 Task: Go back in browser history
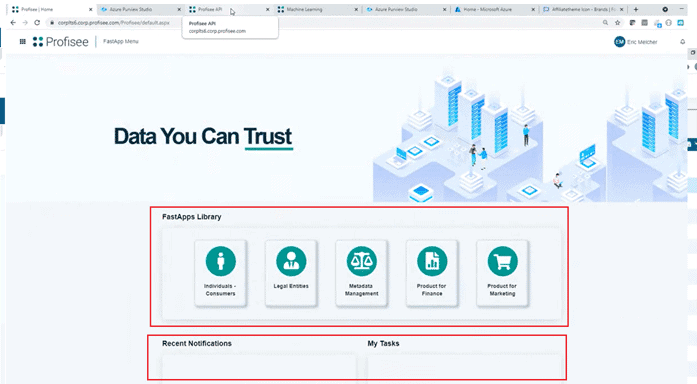coord(13,23)
